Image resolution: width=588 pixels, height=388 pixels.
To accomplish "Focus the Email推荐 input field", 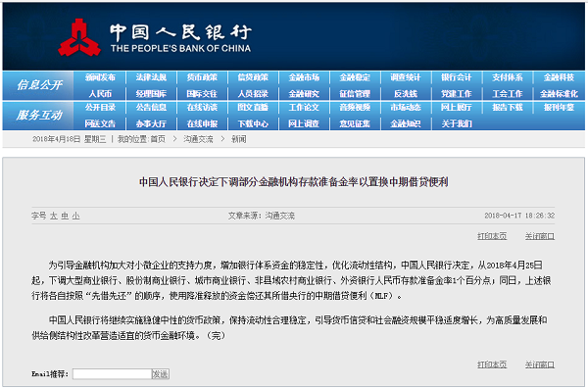I will [x=112, y=373].
